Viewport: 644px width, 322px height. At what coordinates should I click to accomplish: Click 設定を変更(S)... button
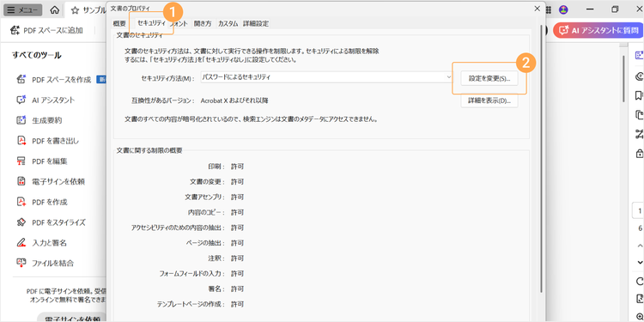tap(489, 79)
